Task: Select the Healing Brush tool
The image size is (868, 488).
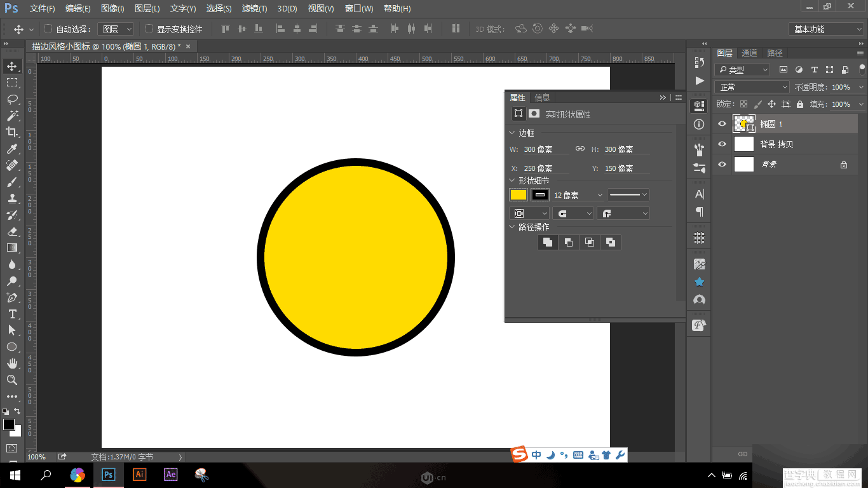Action: [11, 165]
